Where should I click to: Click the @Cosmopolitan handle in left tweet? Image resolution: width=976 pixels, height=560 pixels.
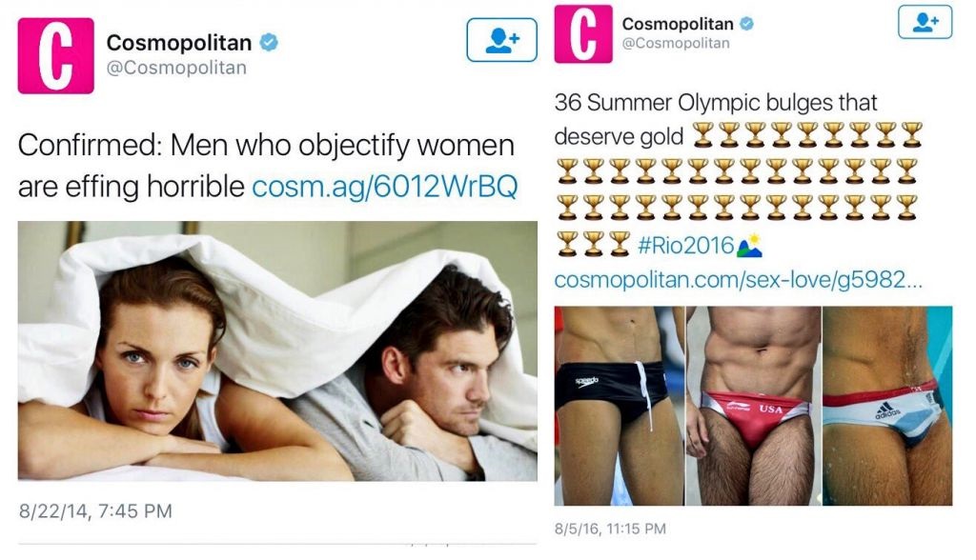click(176, 68)
